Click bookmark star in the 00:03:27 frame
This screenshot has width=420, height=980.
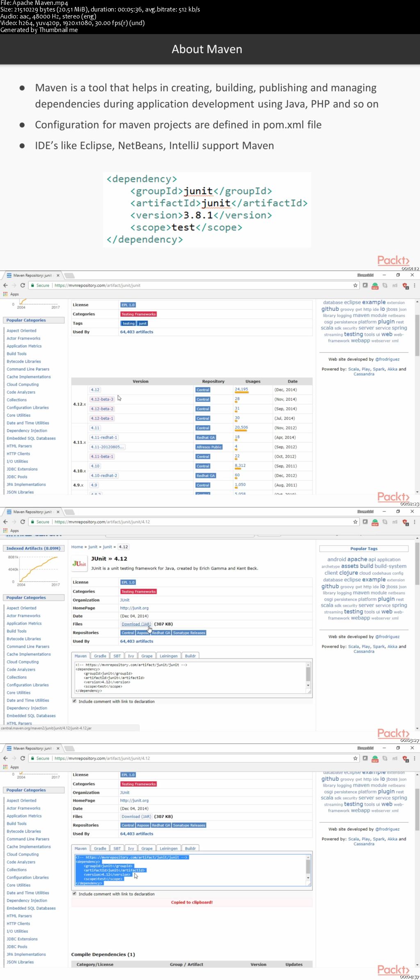pos(355,522)
